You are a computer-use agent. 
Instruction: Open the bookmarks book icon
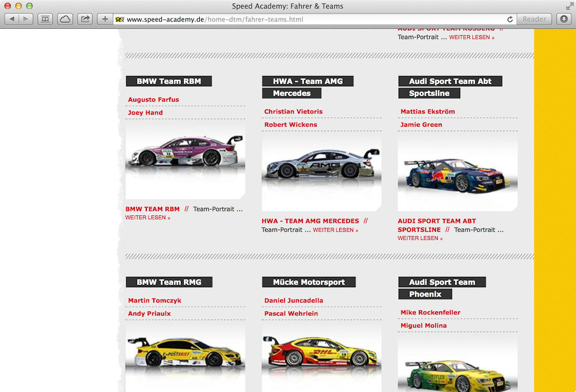coord(45,19)
